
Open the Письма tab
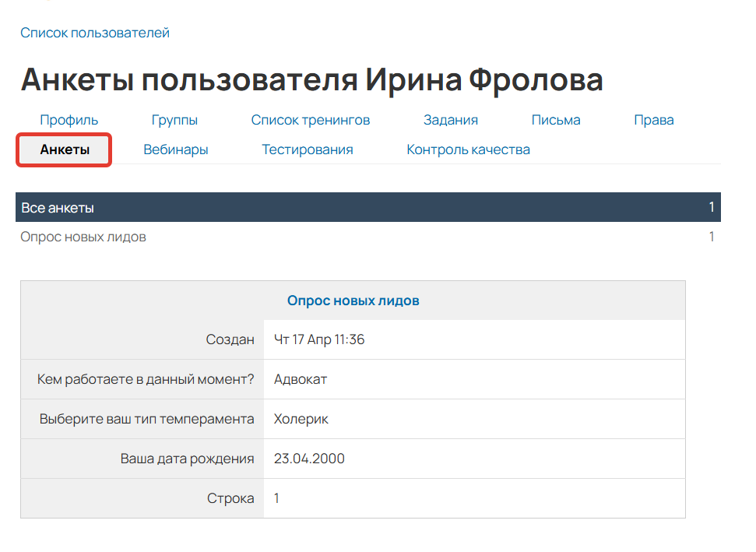[555, 120]
